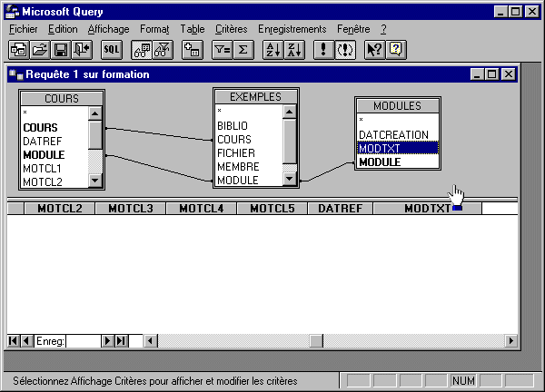545x392 pixels.
Task: Toggle the Auto Query icon
Action: pos(345,50)
